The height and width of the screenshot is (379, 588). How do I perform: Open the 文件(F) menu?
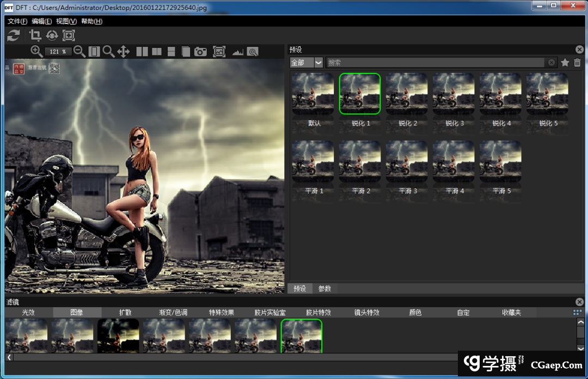coord(17,21)
